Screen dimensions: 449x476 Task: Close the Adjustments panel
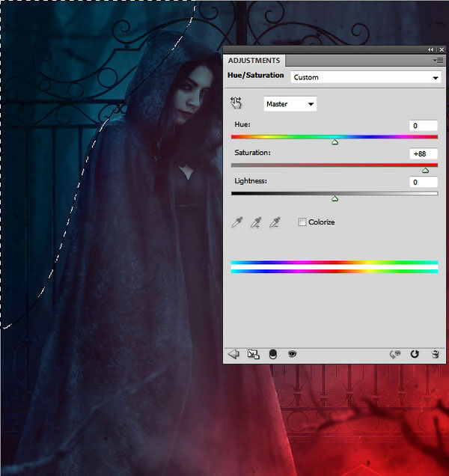442,49
